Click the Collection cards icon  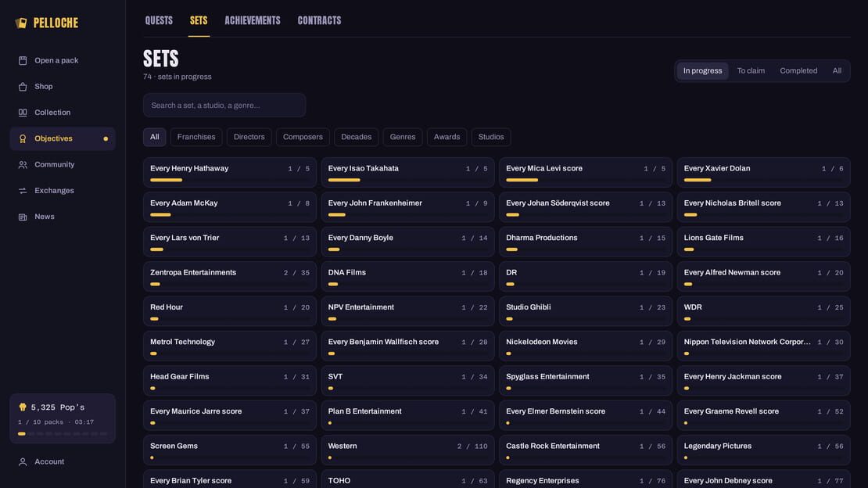point(23,113)
